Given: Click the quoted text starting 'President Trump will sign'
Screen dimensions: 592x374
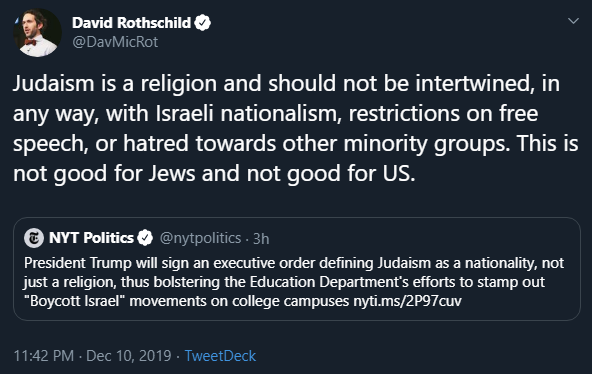Looking at the screenshot, I should click(294, 282).
